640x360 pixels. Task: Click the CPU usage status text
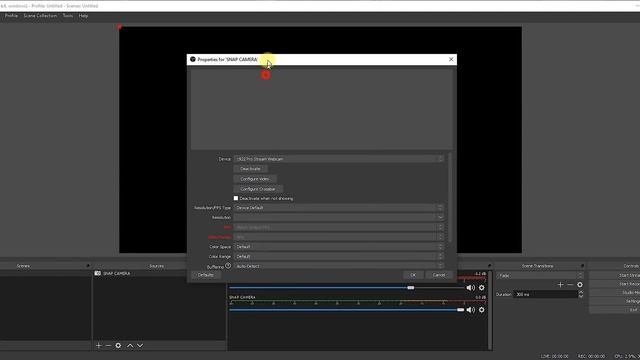[627, 356]
